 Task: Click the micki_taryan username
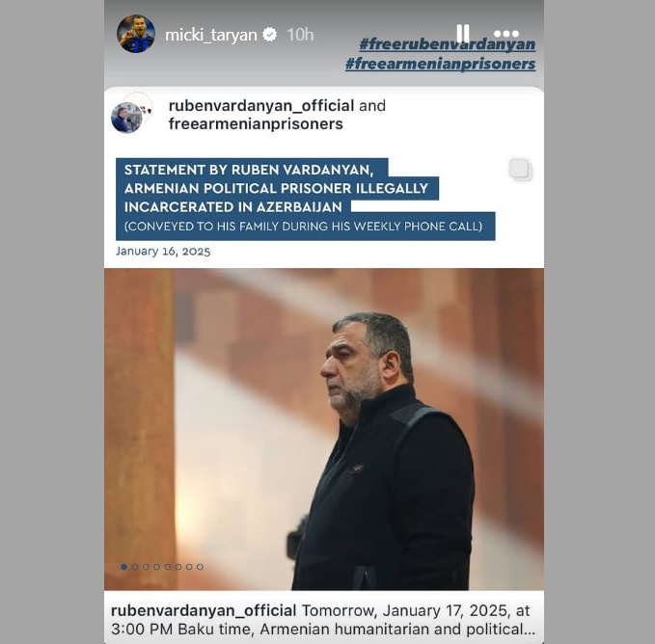(211, 35)
